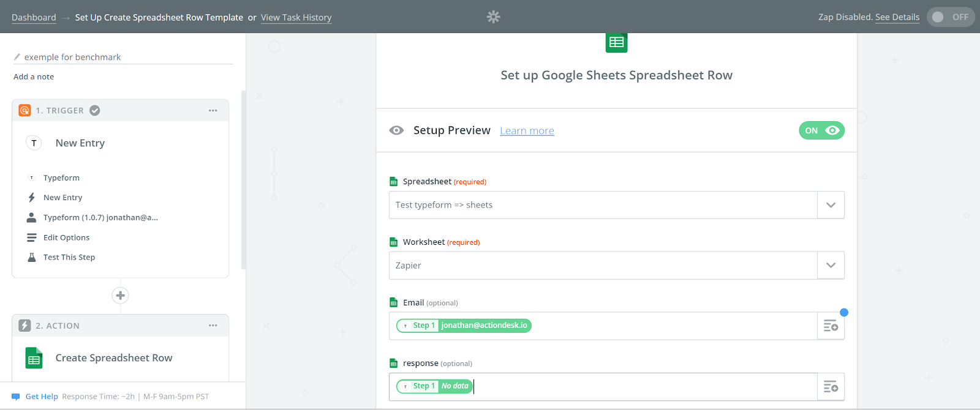The width and height of the screenshot is (980, 410).
Task: Go to Dashboard link
Action: (34, 17)
